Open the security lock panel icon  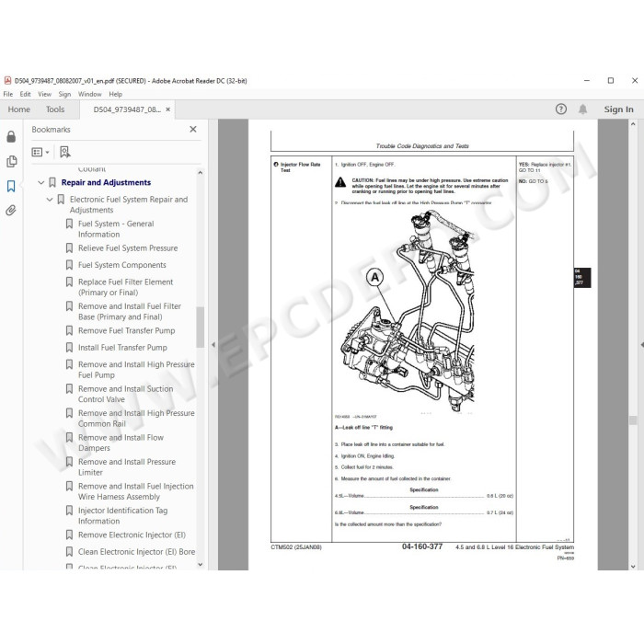coord(11,136)
